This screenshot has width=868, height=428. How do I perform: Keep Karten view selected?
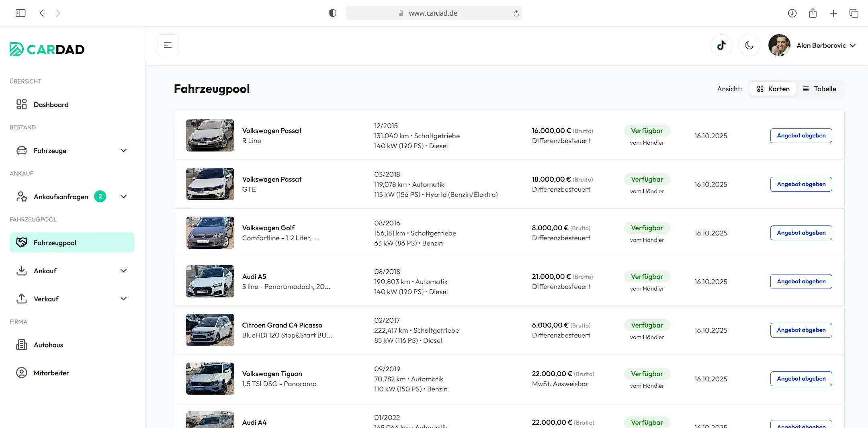772,88
